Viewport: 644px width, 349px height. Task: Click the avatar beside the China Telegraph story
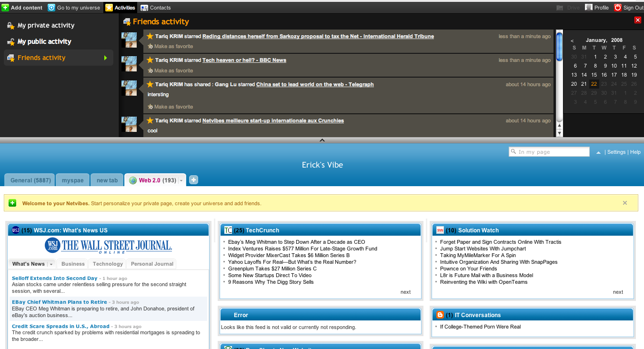tap(130, 88)
